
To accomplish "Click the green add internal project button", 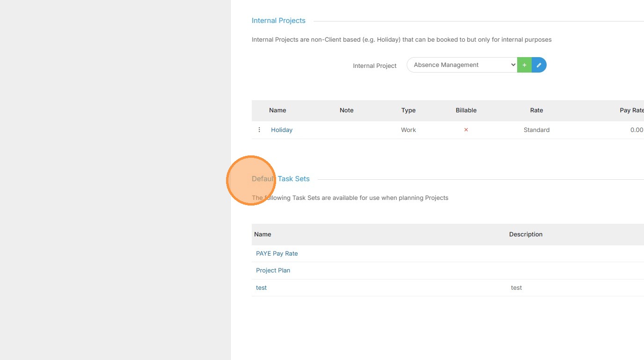I will click(x=524, y=65).
